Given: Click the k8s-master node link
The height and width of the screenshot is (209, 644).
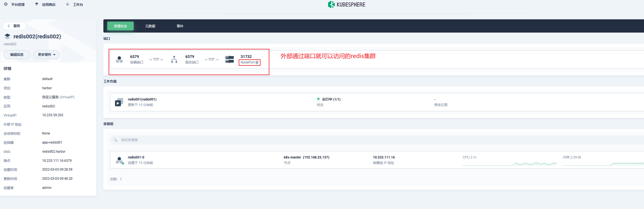Looking at the screenshot, I should (x=307, y=157).
